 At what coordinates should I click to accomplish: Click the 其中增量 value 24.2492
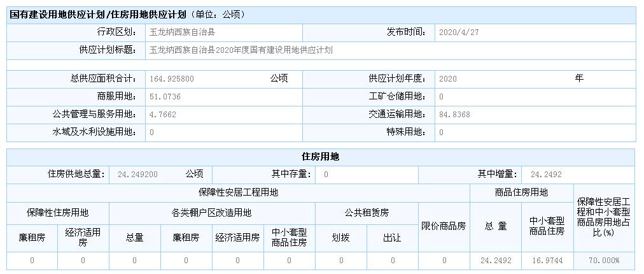546,175
